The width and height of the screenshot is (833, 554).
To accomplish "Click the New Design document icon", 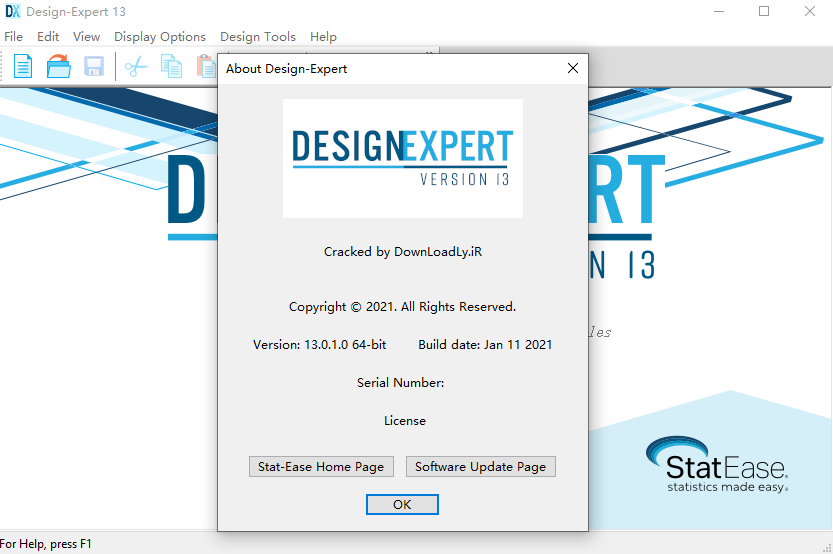I will point(23,66).
